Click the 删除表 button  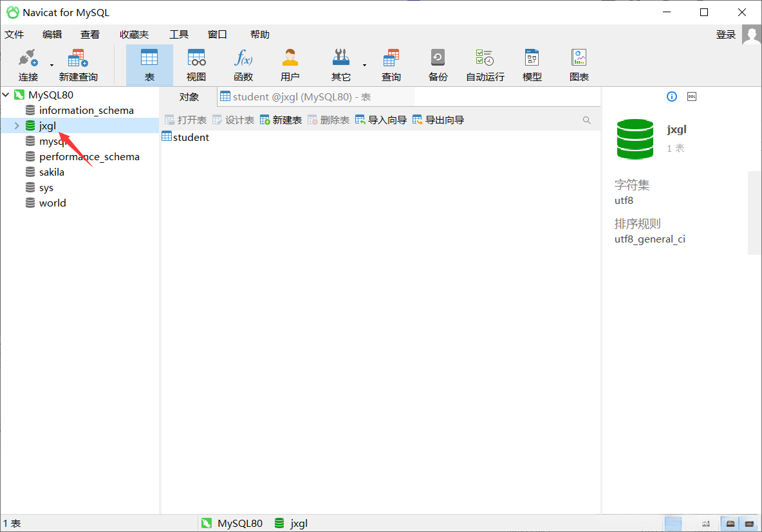coord(328,120)
